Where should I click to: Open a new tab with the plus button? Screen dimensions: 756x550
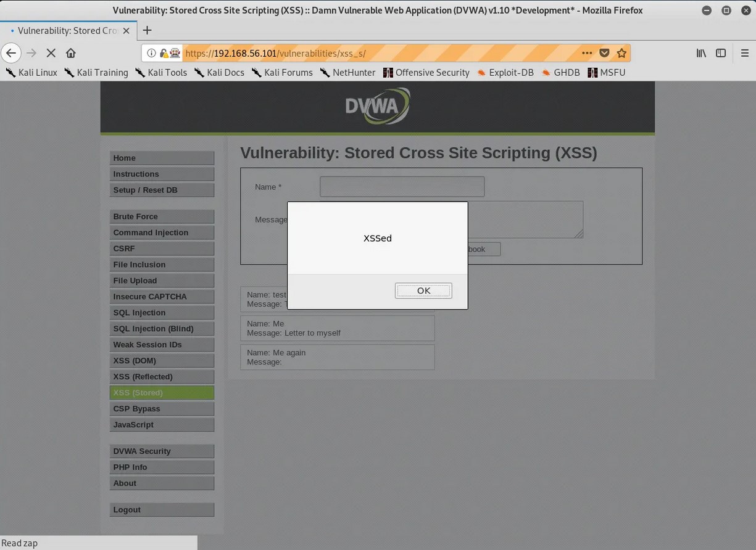pyautogui.click(x=147, y=30)
